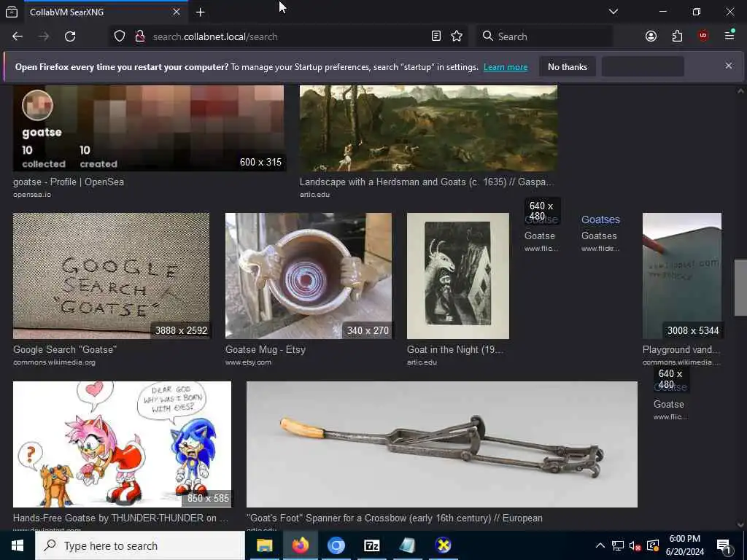
Task: Open the OpenSea profile thumbnail
Action: coord(149,128)
